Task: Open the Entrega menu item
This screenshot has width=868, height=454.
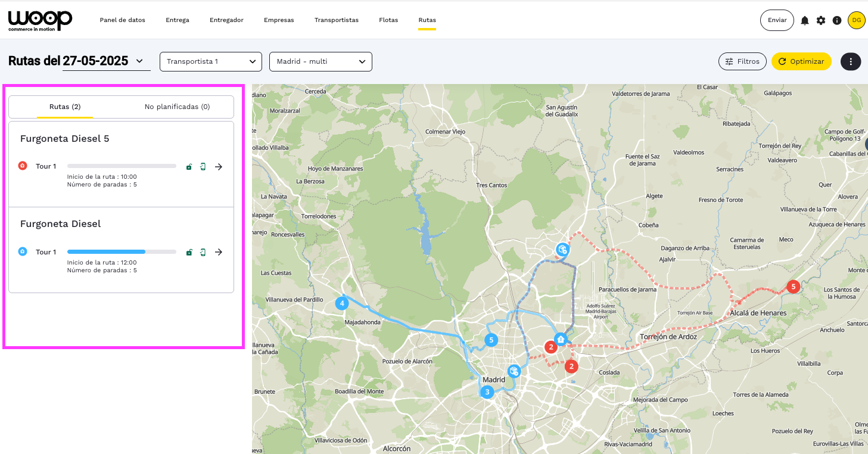Action: [x=178, y=20]
